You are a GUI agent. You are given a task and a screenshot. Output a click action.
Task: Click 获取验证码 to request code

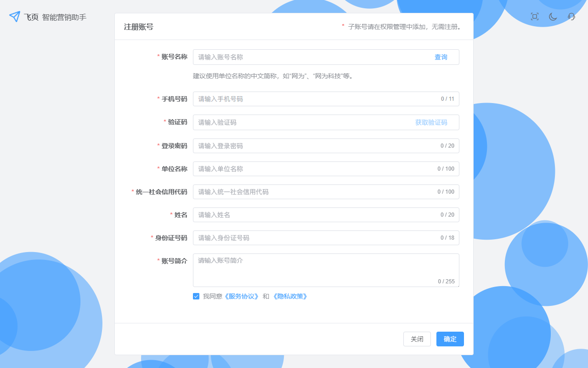[431, 122]
